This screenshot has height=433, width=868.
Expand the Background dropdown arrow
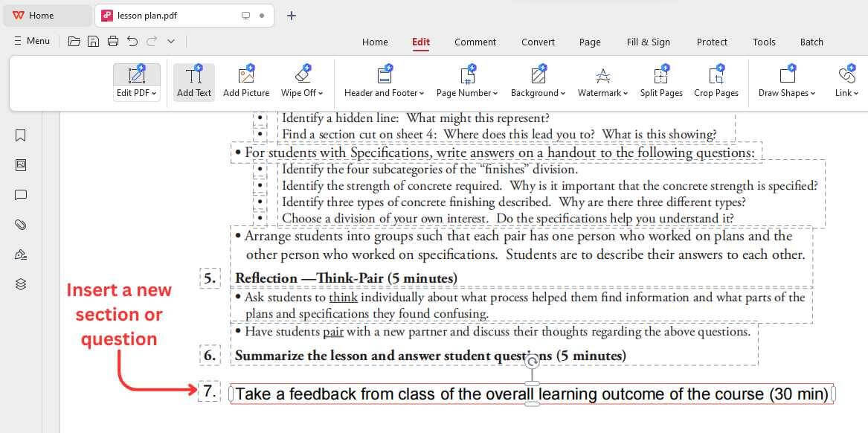click(x=563, y=93)
